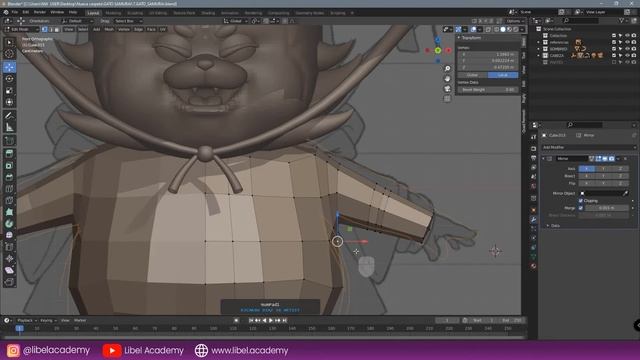Toggle viewport visibility of SOMBRERO collection
The image size is (640, 360).
click(x=627, y=49)
